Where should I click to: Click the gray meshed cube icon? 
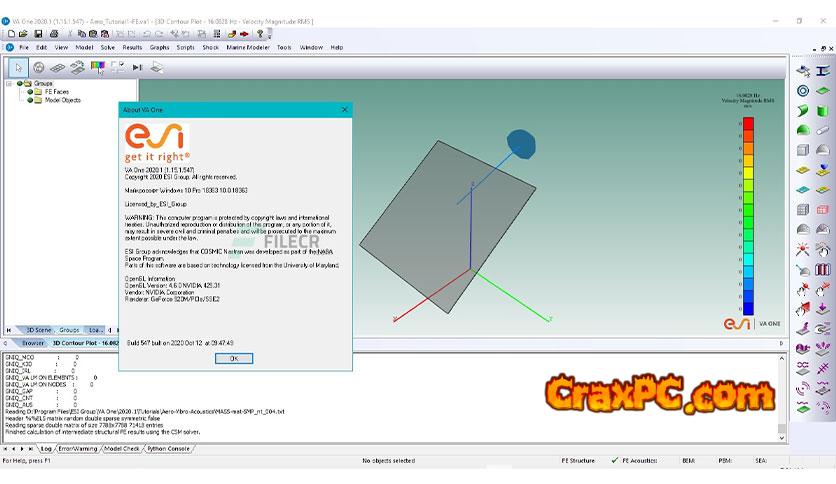803,209
